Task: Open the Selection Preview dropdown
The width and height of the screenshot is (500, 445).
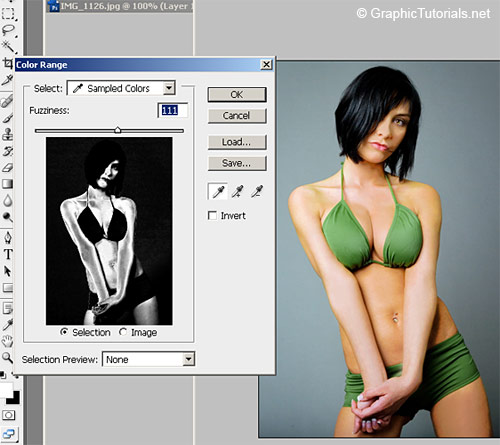Action: point(148,359)
